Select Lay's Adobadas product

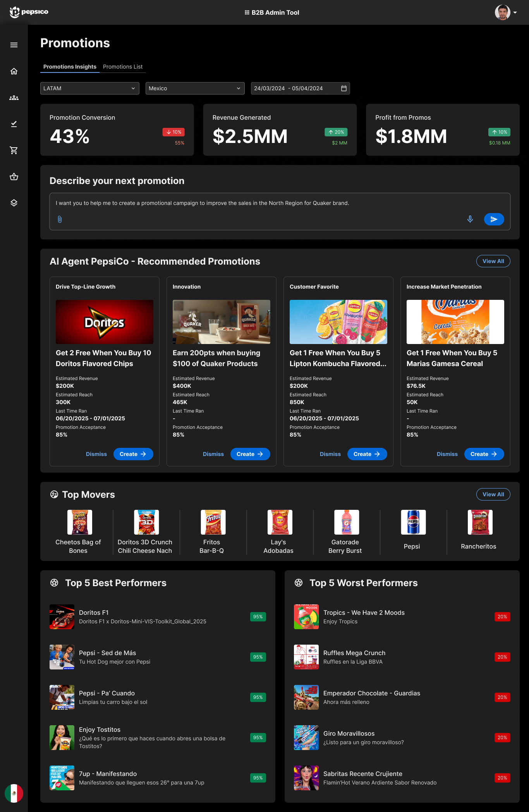point(278,532)
